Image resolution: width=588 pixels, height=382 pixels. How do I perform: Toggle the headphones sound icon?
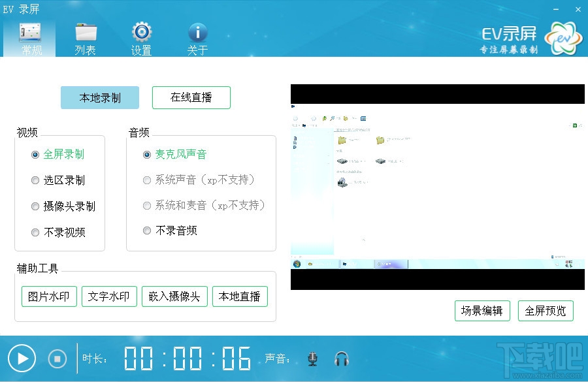pyautogui.click(x=342, y=359)
